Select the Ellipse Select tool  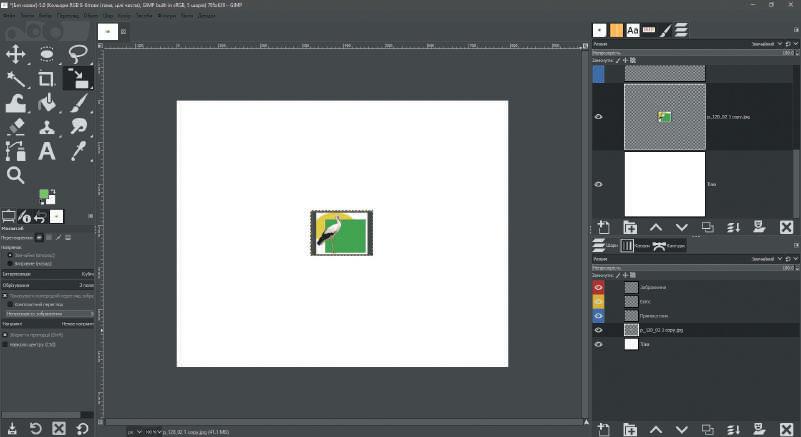tap(46, 54)
